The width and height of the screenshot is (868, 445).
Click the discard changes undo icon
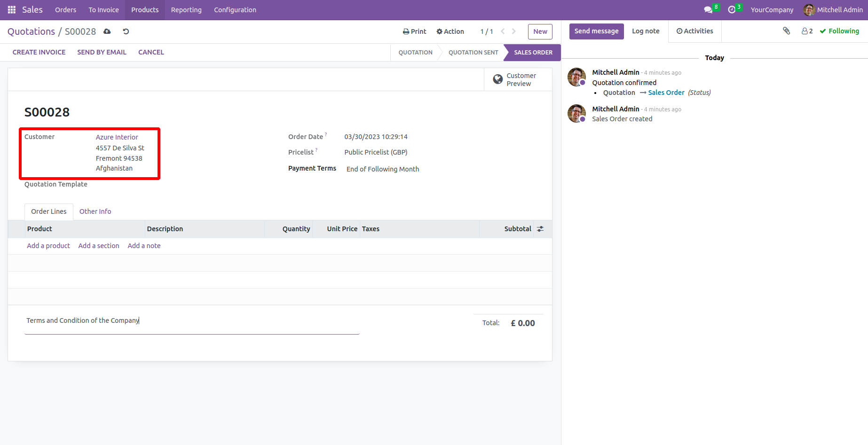pos(126,31)
